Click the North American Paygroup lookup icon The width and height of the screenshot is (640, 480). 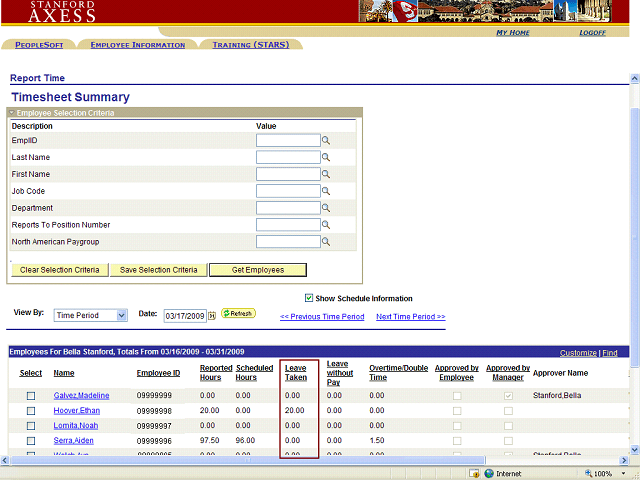[x=325, y=242]
